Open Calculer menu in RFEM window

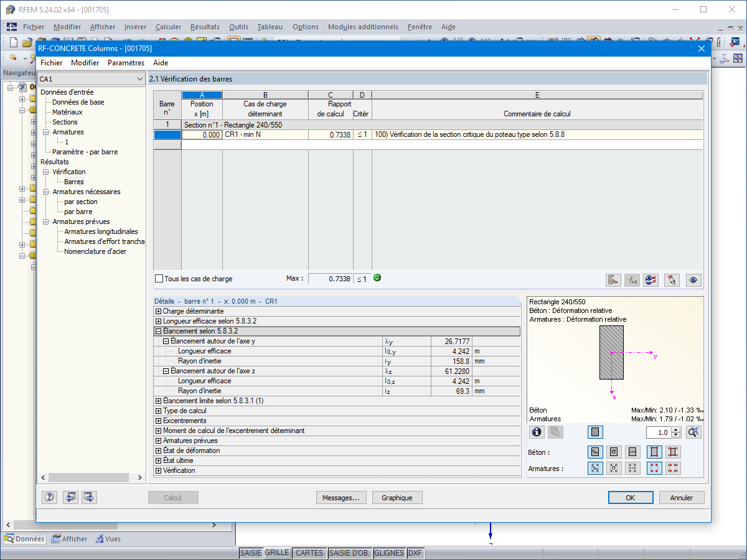[168, 27]
